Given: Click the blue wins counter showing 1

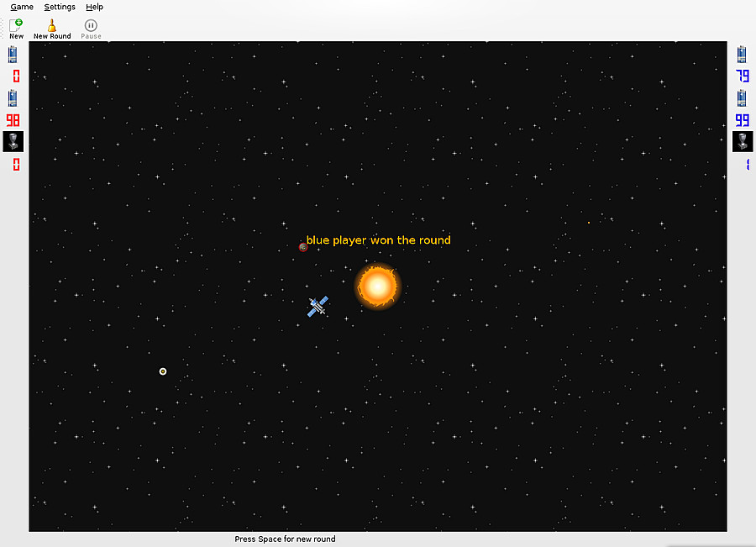Looking at the screenshot, I should (x=748, y=165).
